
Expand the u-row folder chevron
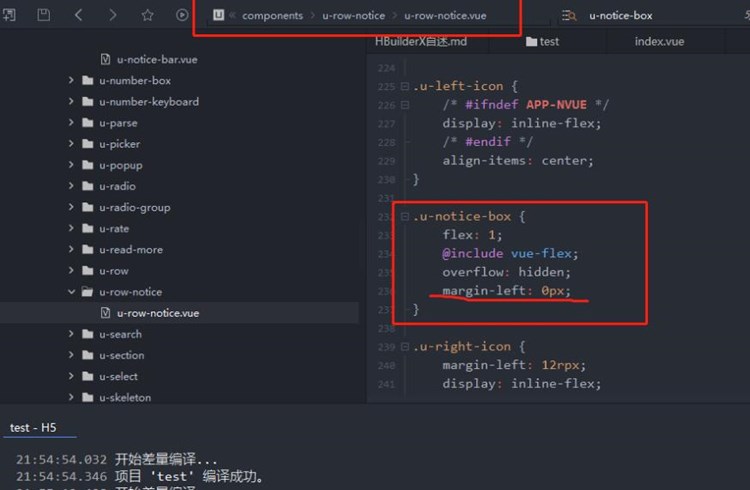point(71,270)
